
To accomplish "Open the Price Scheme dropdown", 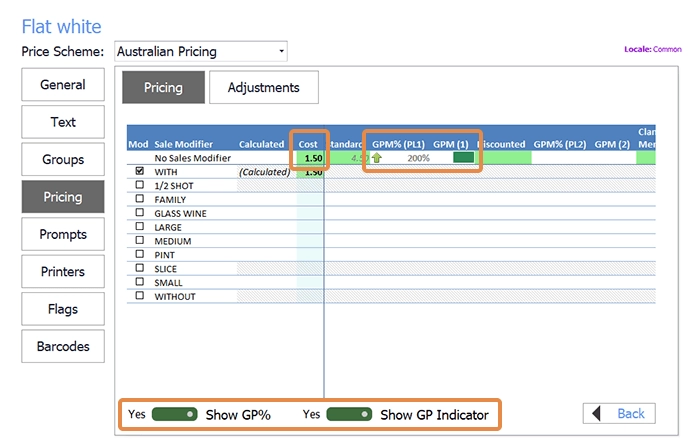I will pyautogui.click(x=201, y=51).
